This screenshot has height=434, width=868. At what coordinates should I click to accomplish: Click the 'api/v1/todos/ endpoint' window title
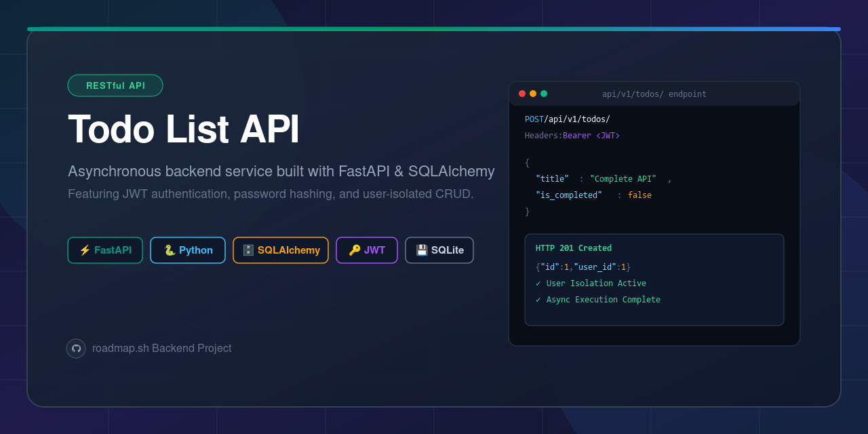click(654, 94)
